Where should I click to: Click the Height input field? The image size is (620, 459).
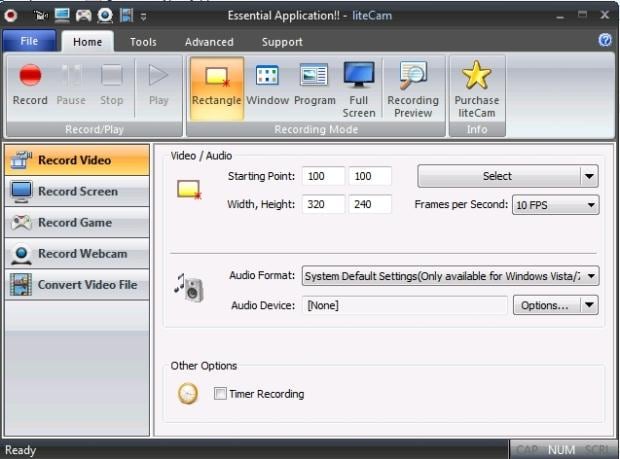click(370, 204)
